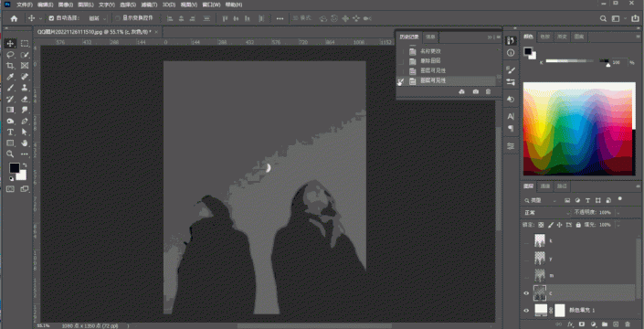Screen dimensions: 644x329
Task: Select the Color Fill 1 layer thumbnail
Action: coord(541,310)
